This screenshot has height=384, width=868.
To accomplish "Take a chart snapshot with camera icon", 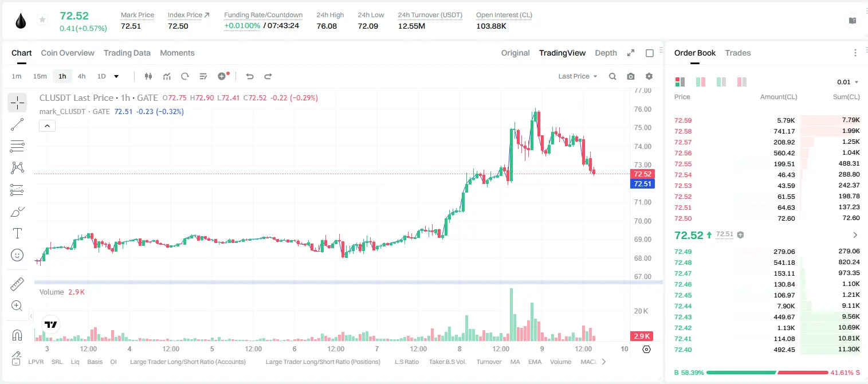I will (631, 76).
